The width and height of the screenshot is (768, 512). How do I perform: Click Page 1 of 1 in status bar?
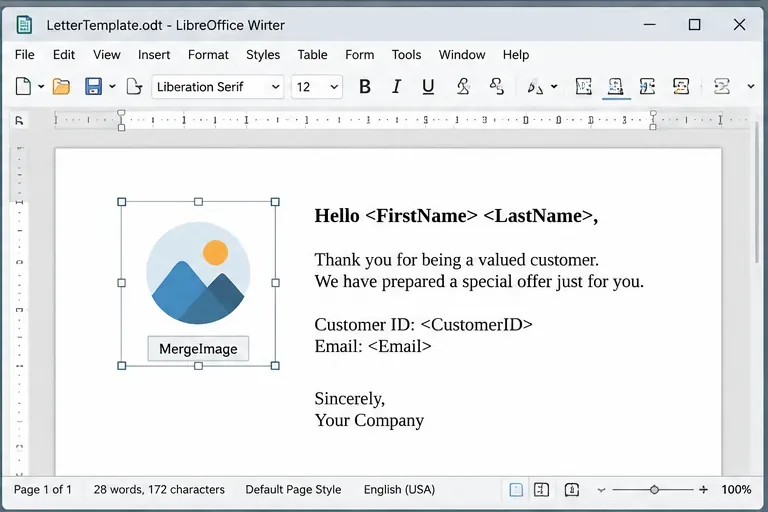point(43,489)
